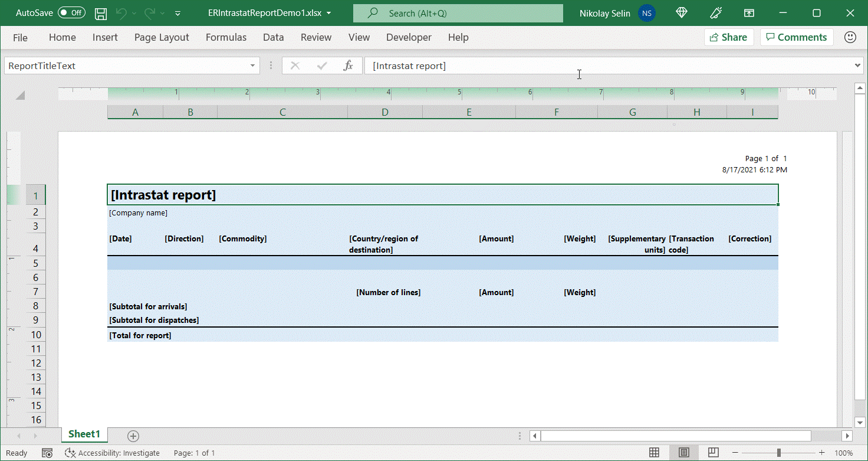The width and height of the screenshot is (868, 461).
Task: Expand the formula bar with its chevron
Action: (x=857, y=66)
